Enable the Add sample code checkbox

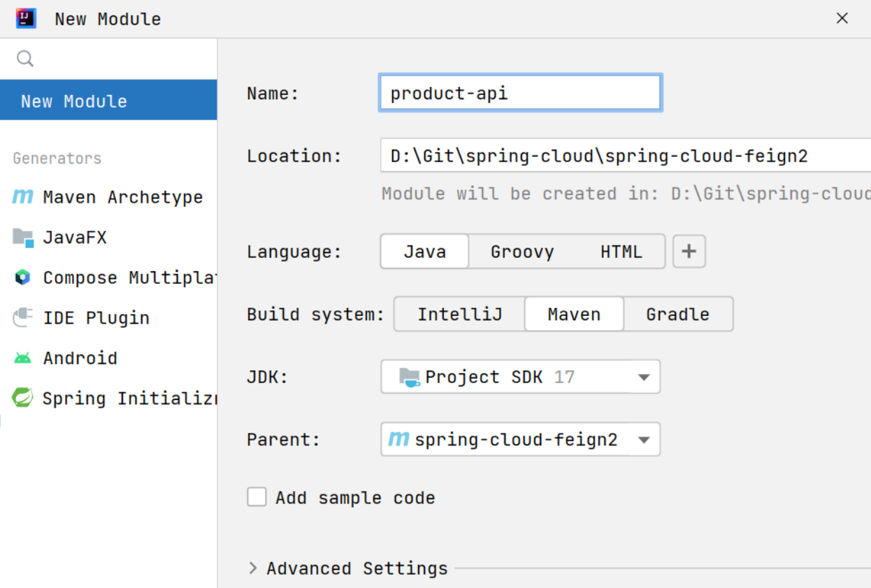(257, 496)
